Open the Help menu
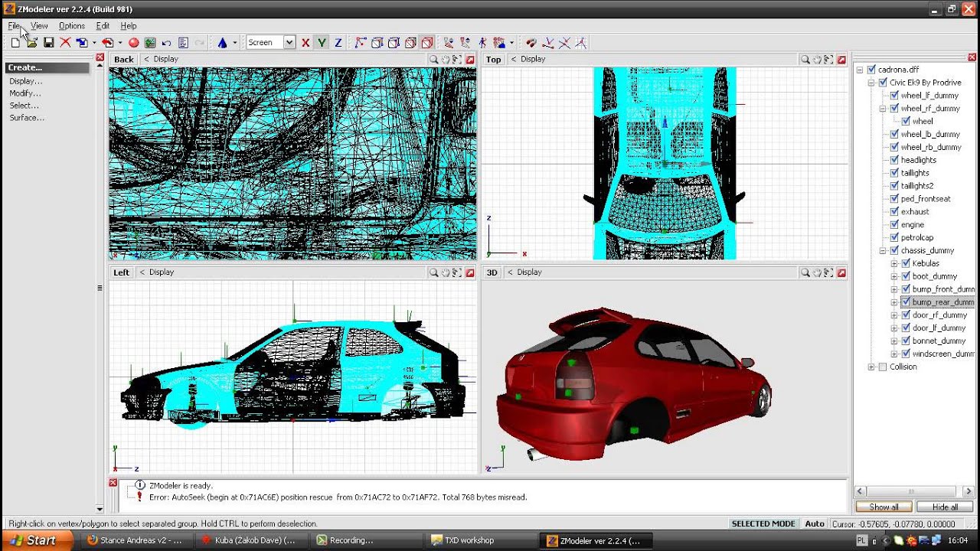Image resolution: width=980 pixels, height=551 pixels. click(x=129, y=26)
